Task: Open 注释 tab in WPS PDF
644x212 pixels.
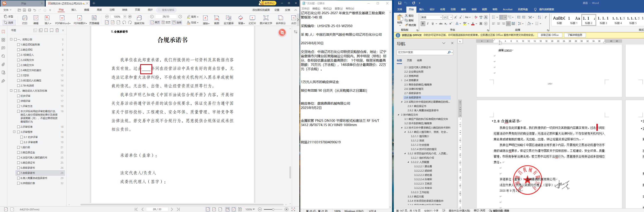Action: tap(112, 10)
